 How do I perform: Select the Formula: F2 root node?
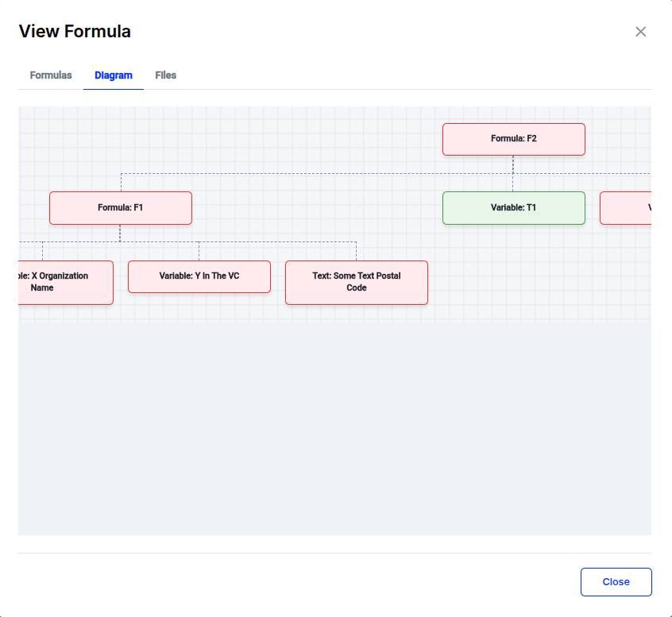point(513,139)
